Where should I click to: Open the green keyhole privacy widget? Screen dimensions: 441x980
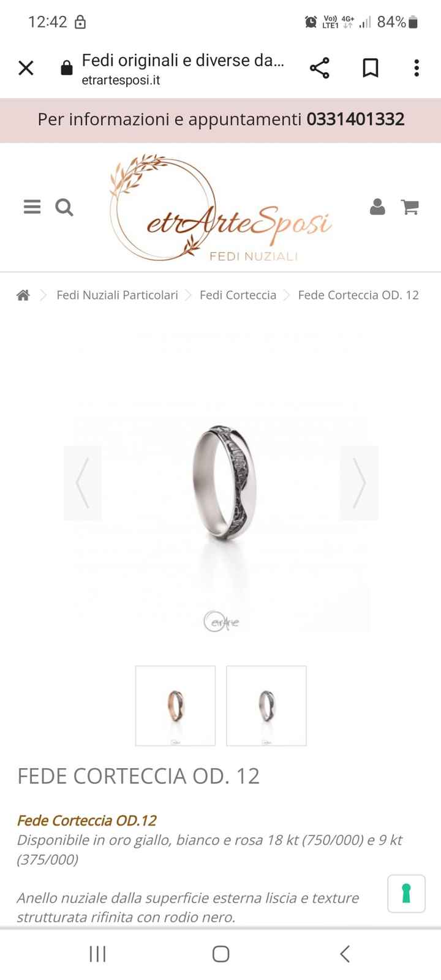coord(406,894)
